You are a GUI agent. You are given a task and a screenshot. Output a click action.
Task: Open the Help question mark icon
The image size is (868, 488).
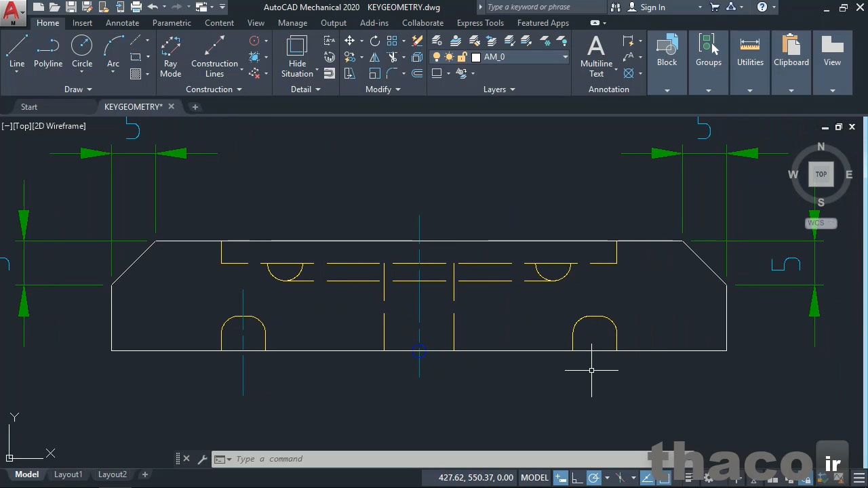click(762, 7)
